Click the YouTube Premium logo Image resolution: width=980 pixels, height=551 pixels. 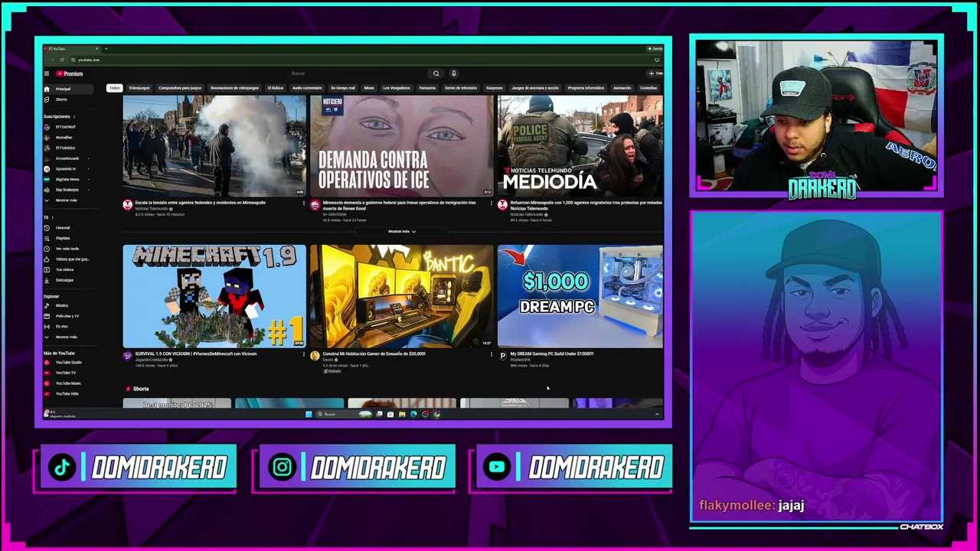coord(69,73)
